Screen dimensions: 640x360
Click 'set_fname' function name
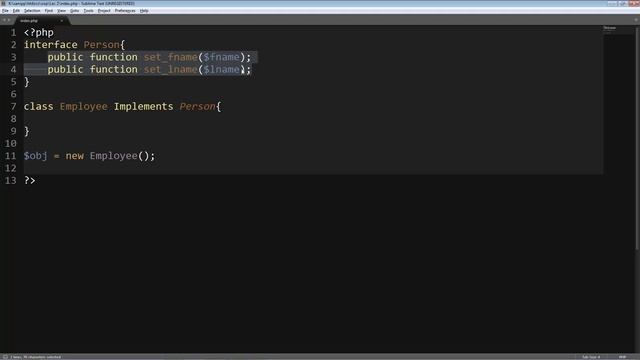click(x=171, y=57)
